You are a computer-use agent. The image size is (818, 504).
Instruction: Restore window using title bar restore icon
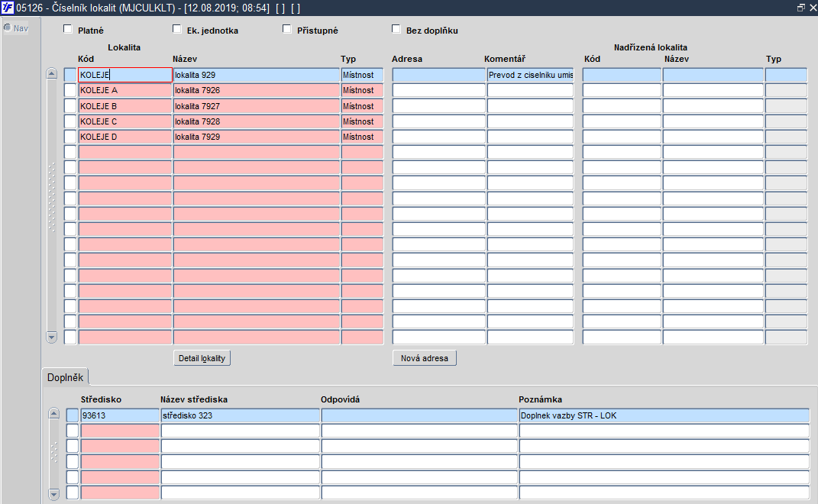pos(801,8)
